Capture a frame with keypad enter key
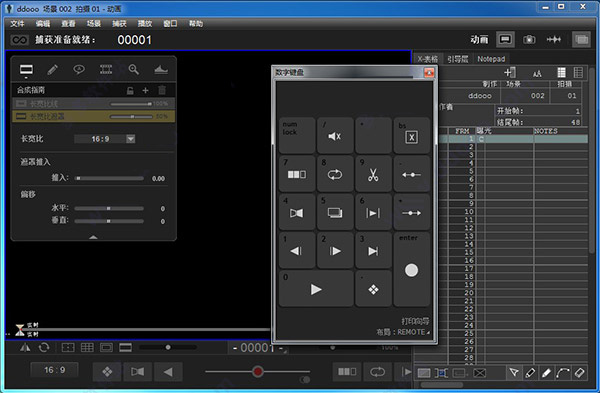600x393 pixels. 411,269
